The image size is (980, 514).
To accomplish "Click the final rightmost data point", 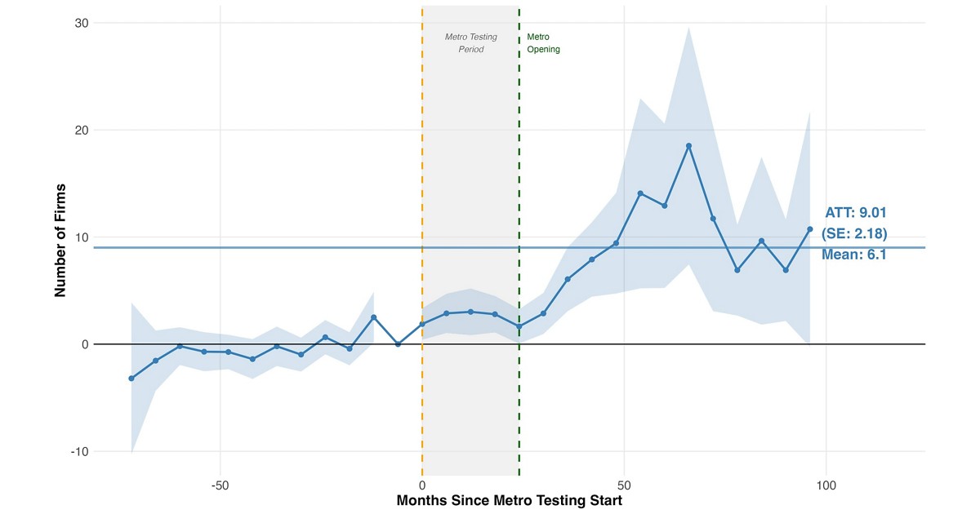I will click(x=809, y=229).
